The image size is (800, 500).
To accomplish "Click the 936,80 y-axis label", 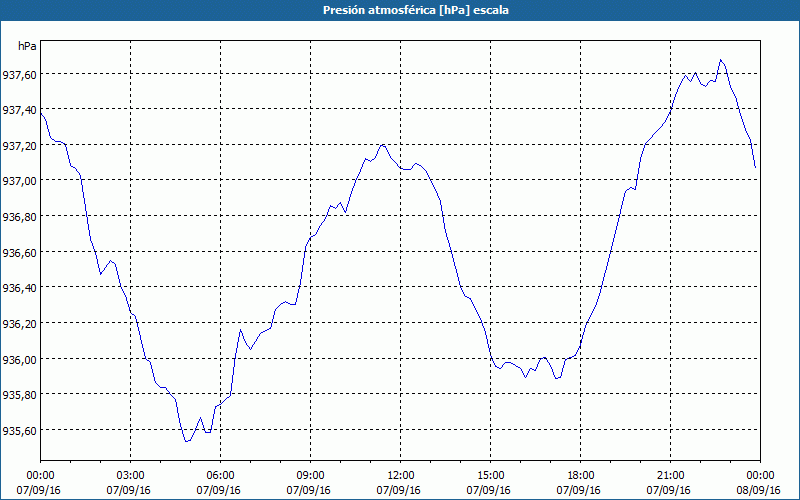I will click(19, 217).
